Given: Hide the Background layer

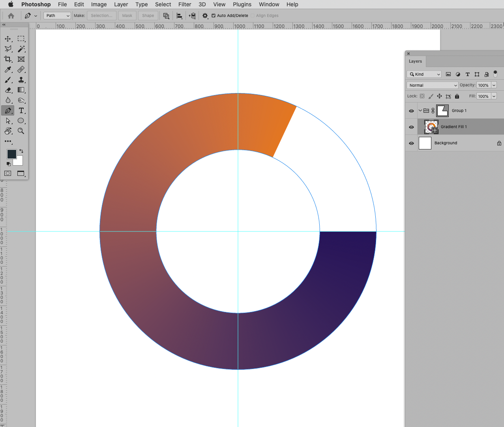Looking at the screenshot, I should [411, 143].
